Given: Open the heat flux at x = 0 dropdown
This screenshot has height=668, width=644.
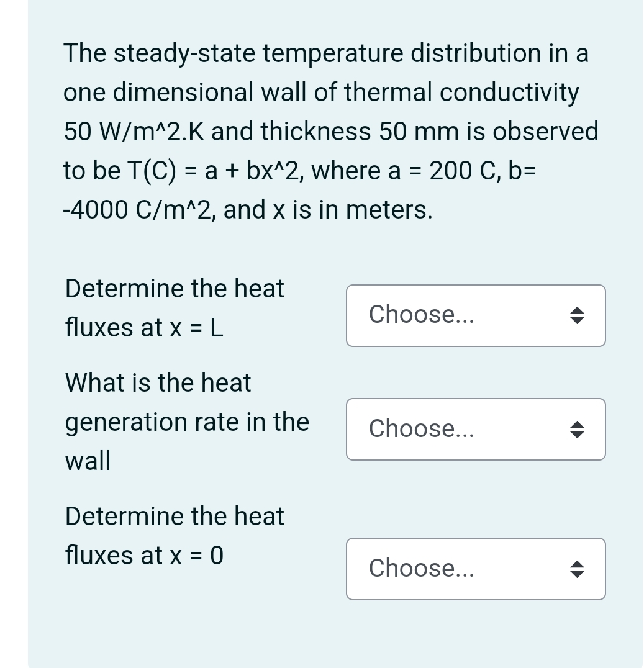Looking at the screenshot, I should [x=476, y=569].
